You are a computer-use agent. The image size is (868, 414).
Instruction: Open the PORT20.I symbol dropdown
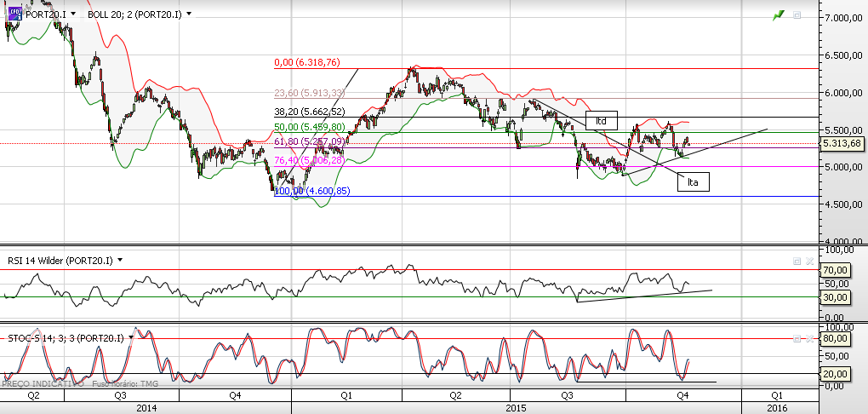click(74, 14)
